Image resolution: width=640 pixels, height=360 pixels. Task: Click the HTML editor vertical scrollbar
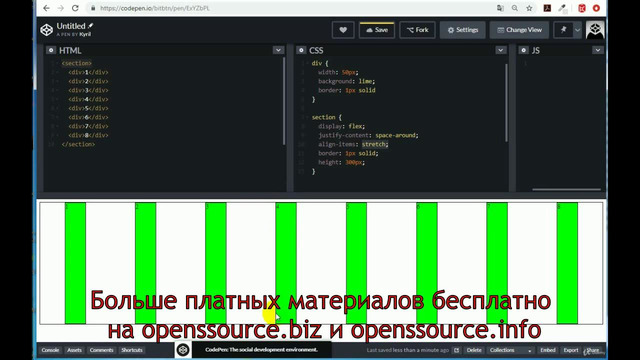point(284,101)
